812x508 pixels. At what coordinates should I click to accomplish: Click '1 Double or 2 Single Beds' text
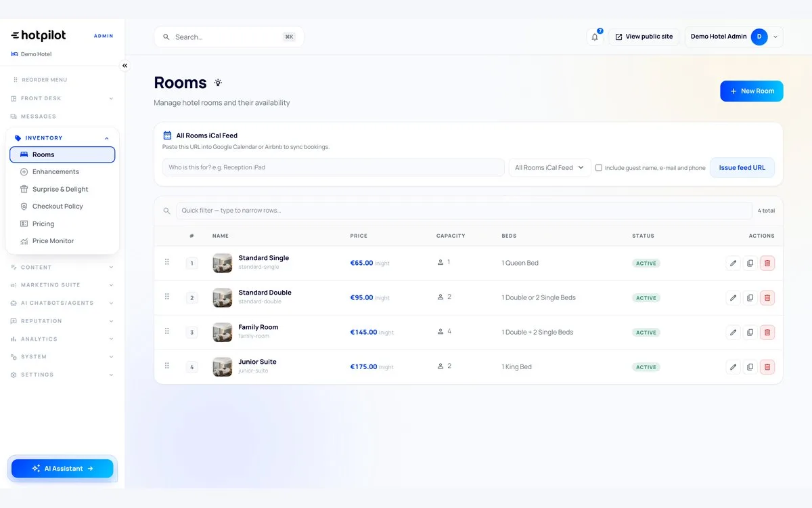(x=538, y=297)
